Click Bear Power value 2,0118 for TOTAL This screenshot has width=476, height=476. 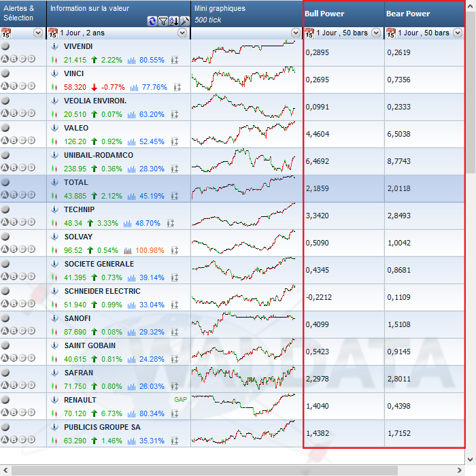399,188
